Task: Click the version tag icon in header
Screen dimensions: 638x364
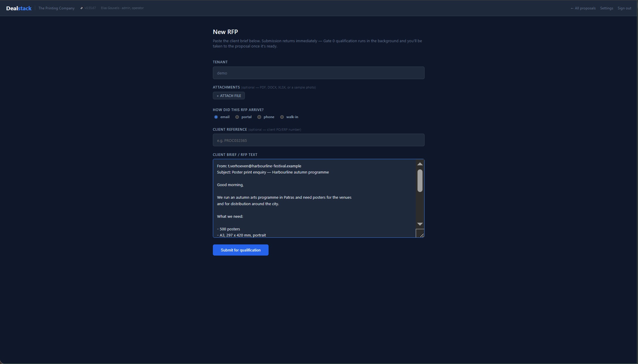Action: click(82, 8)
